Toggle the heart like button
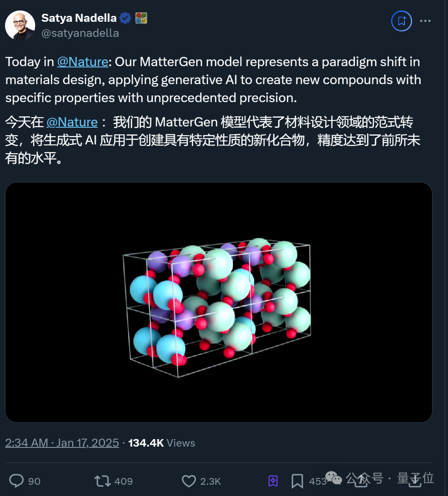The image size is (448, 496). pyautogui.click(x=189, y=481)
